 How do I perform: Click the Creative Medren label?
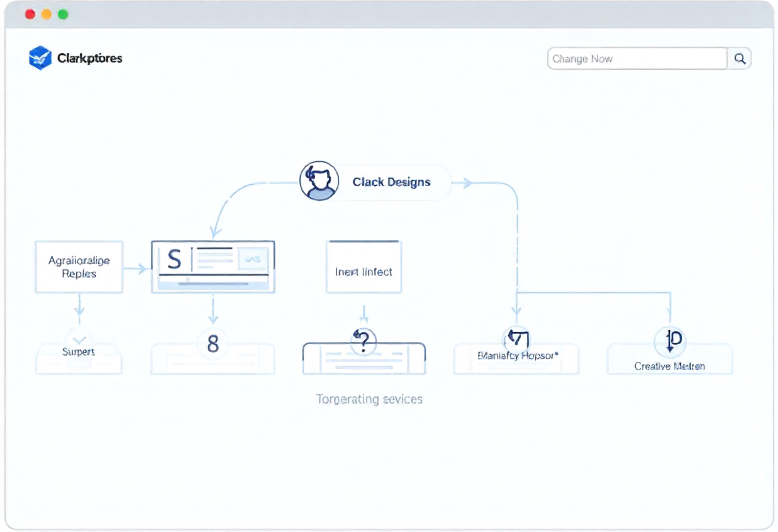click(669, 366)
